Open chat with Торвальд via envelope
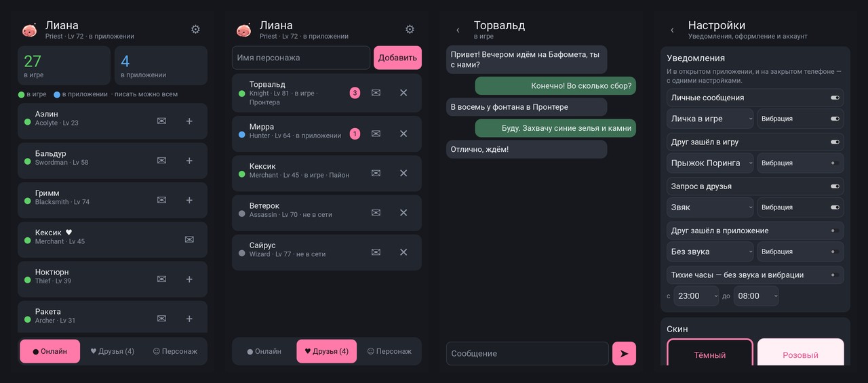The image size is (868, 383). click(376, 93)
